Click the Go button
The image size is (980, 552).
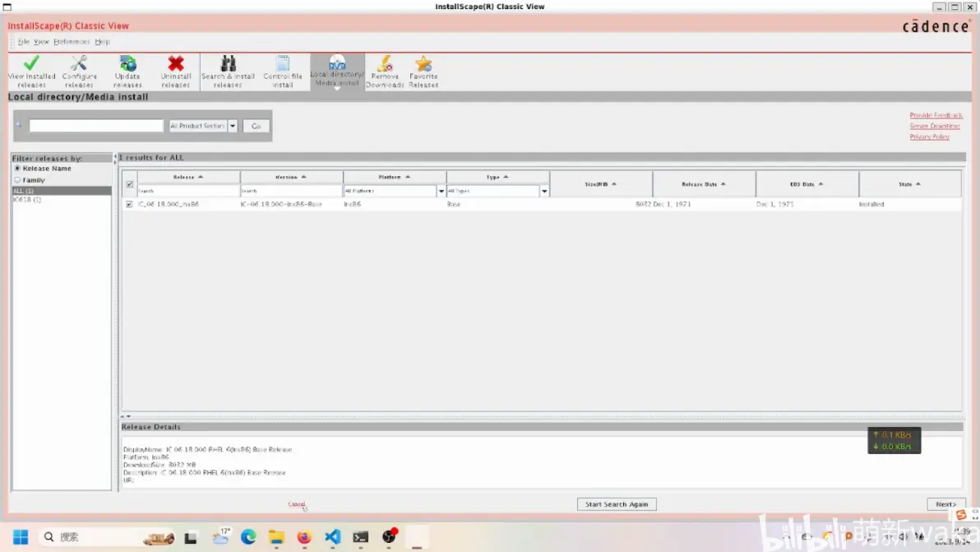click(257, 126)
